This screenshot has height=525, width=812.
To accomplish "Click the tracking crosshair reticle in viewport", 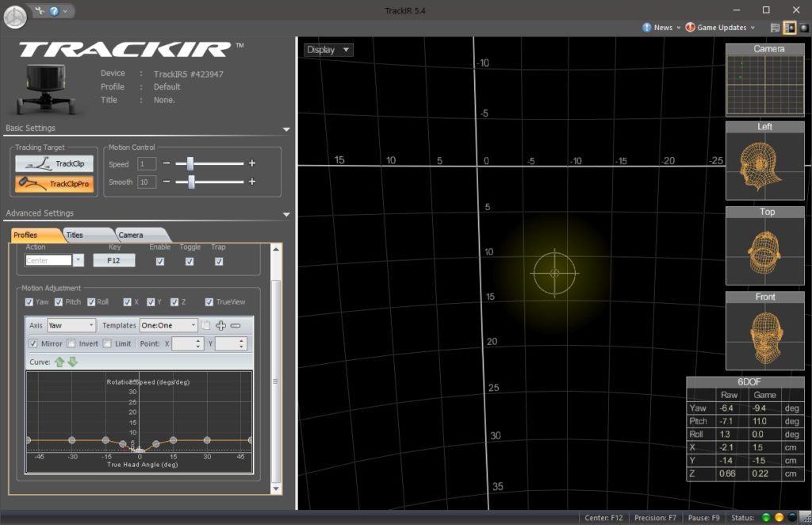I will 554,274.
